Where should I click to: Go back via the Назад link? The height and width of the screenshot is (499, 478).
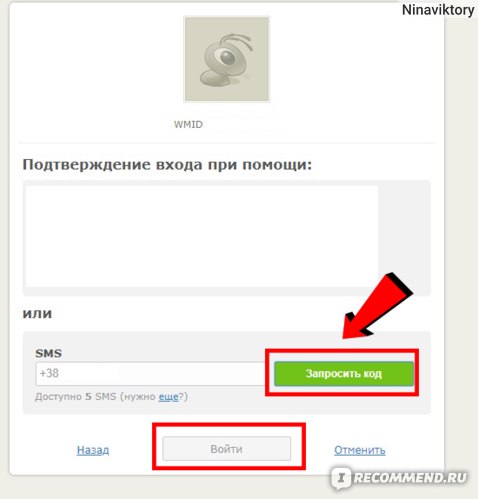pyautogui.click(x=93, y=450)
